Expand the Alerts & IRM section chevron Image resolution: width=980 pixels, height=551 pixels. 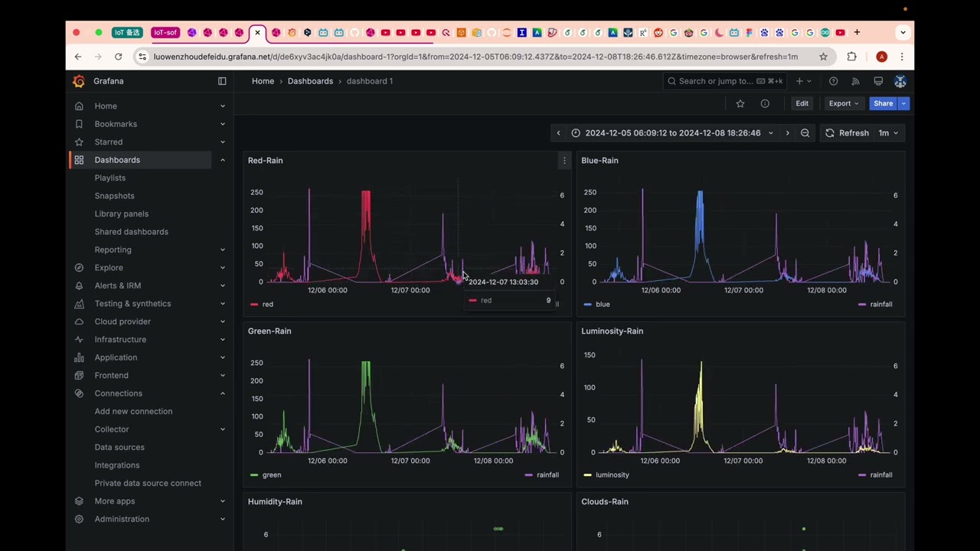(223, 285)
